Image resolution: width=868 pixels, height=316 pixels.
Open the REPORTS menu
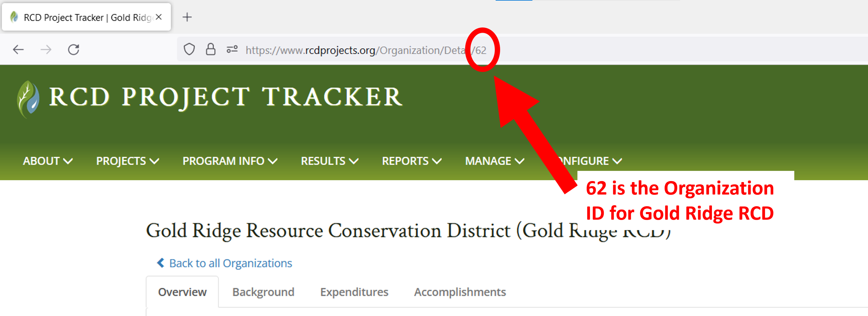coord(411,161)
